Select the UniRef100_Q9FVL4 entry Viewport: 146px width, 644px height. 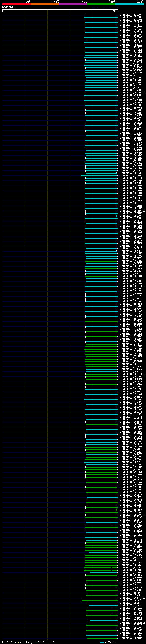click(131, 334)
